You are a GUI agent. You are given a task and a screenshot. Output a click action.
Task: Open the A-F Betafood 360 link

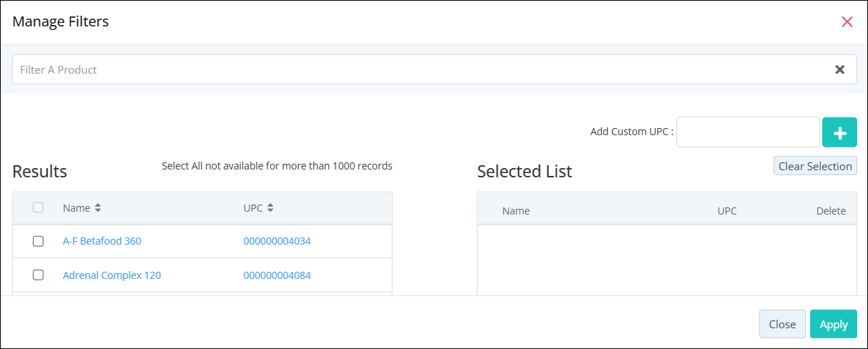(102, 241)
